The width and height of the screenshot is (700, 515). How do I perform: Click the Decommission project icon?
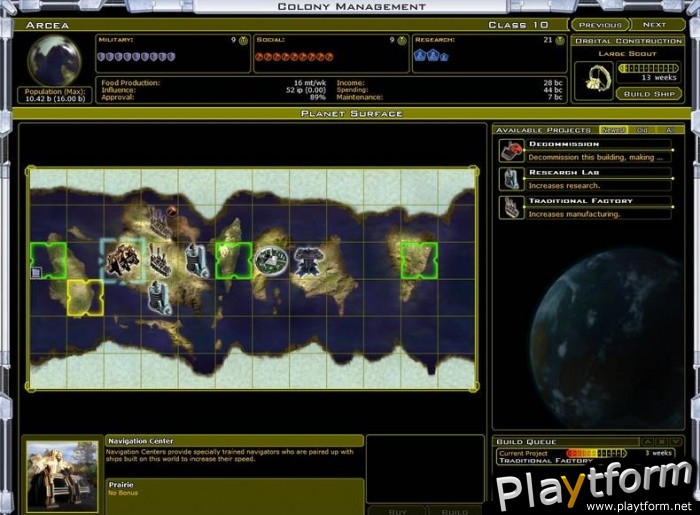(511, 150)
